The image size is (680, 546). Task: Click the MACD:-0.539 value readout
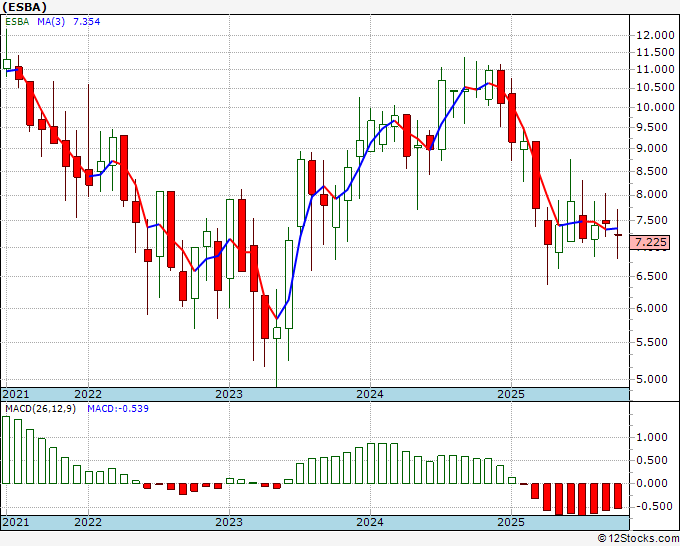click(x=118, y=409)
